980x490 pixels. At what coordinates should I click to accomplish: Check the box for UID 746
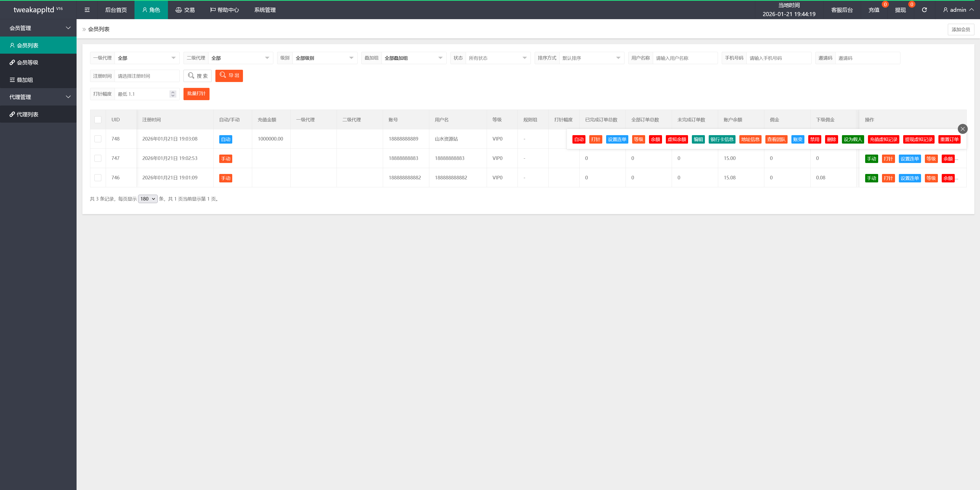98,178
